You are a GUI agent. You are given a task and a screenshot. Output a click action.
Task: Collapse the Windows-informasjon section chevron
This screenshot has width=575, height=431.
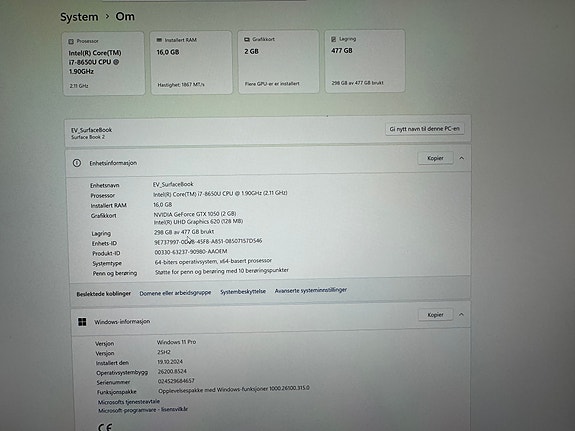[x=461, y=314]
